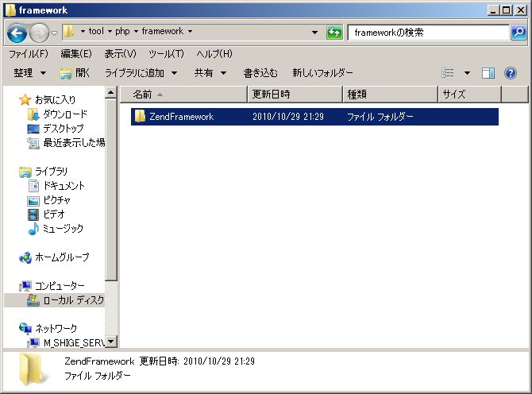Click the ZendFramework file name

(x=182, y=117)
